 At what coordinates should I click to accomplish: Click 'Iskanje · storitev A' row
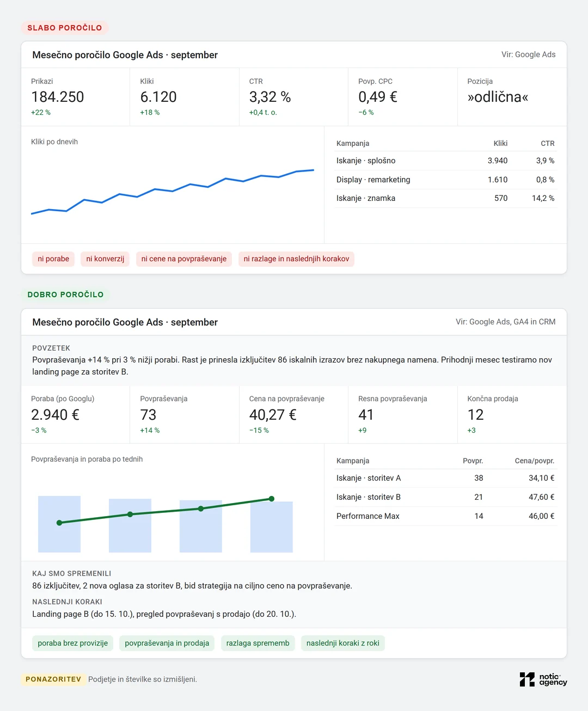[x=445, y=478]
